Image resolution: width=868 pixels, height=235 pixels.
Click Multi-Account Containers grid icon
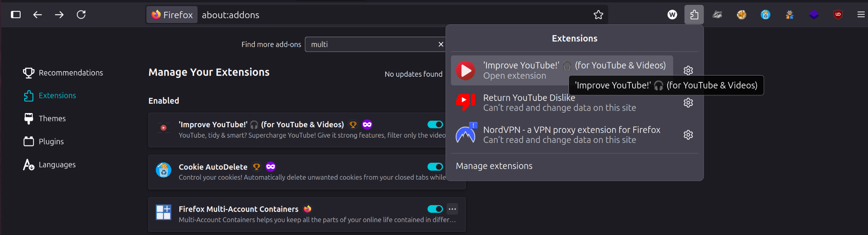pos(163,212)
